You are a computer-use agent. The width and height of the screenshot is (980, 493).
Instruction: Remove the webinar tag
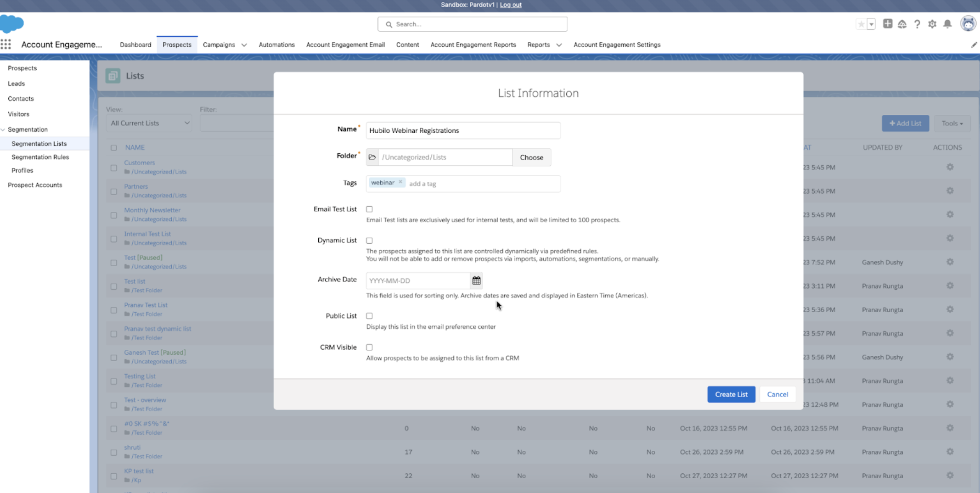coord(400,182)
